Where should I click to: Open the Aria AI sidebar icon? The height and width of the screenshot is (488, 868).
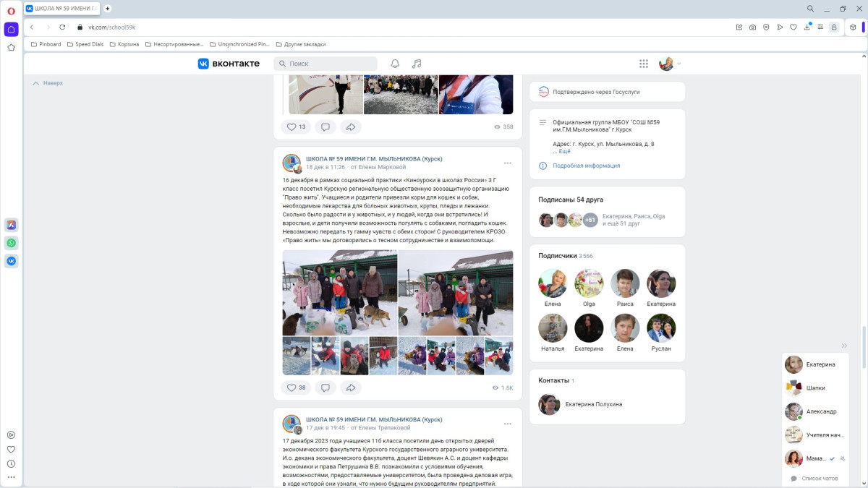[x=11, y=225]
